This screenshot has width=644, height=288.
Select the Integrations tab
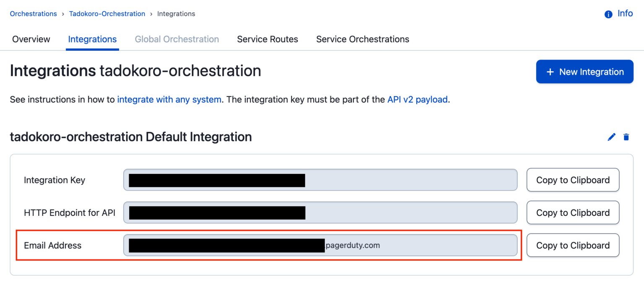[x=92, y=39]
